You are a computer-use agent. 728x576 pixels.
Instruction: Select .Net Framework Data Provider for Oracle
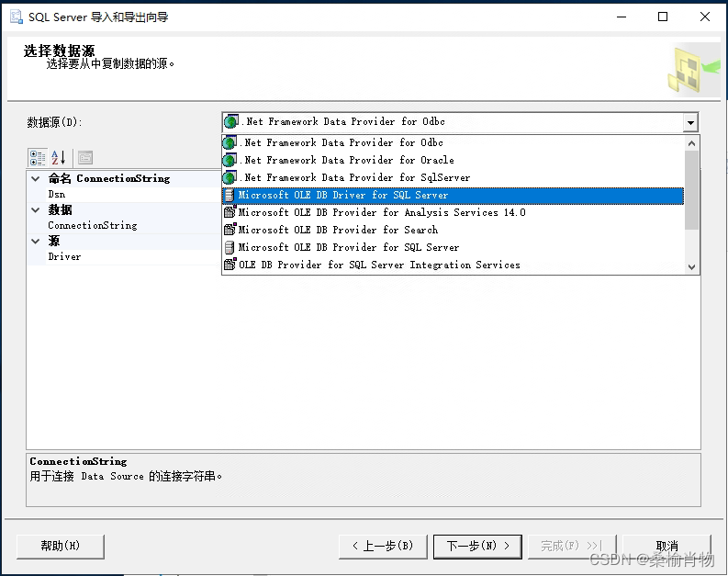click(x=454, y=160)
